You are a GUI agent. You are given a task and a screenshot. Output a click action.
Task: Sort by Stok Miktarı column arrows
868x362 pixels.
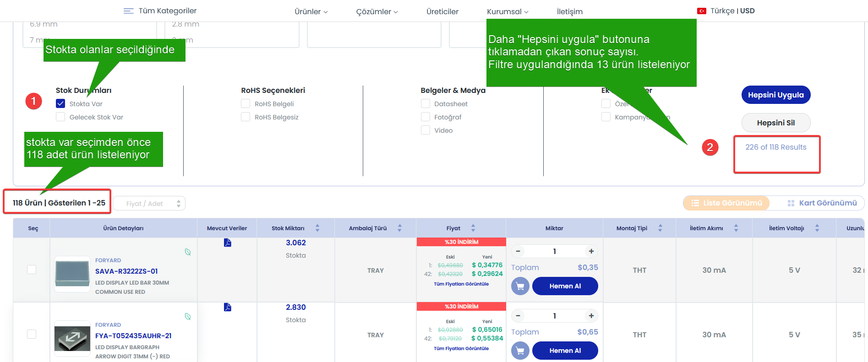(x=317, y=228)
